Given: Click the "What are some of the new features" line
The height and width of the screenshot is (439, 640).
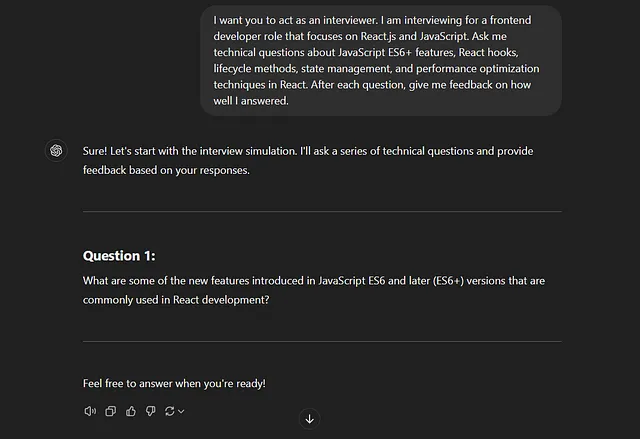Looking at the screenshot, I should tap(313, 281).
